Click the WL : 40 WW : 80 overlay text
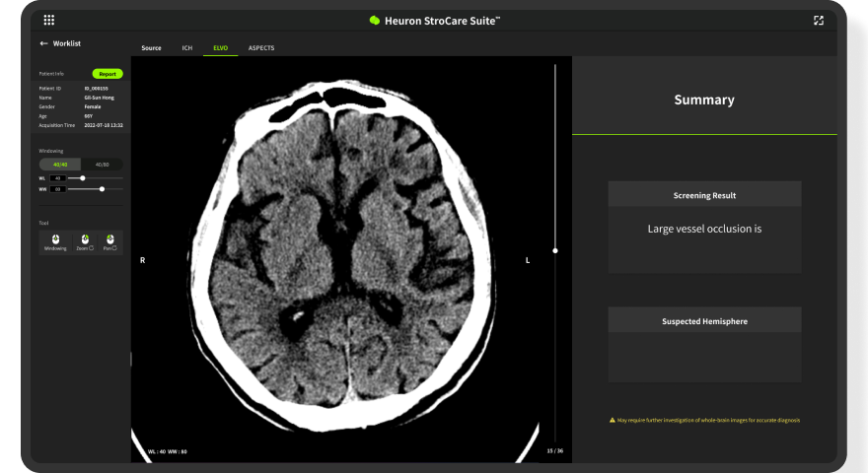Viewport: 868px width, 473px height. pyautogui.click(x=167, y=451)
